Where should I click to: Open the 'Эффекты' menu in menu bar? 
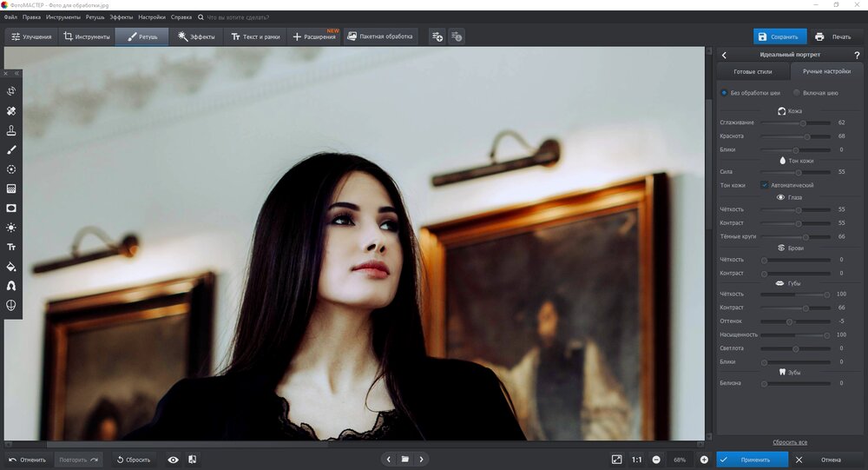click(122, 17)
